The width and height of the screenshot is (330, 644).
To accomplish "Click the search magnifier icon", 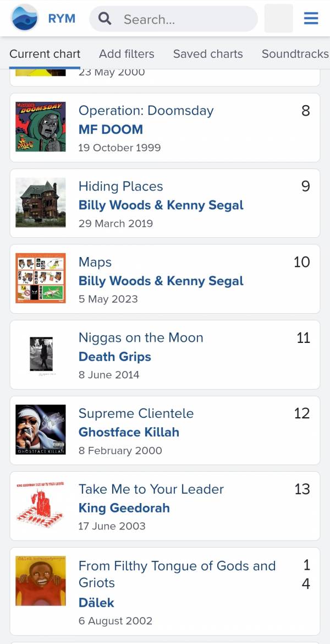I will point(105,19).
